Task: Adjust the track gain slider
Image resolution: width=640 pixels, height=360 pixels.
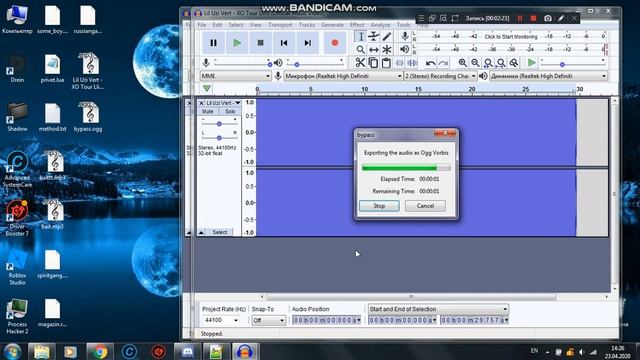Action: pos(219,123)
